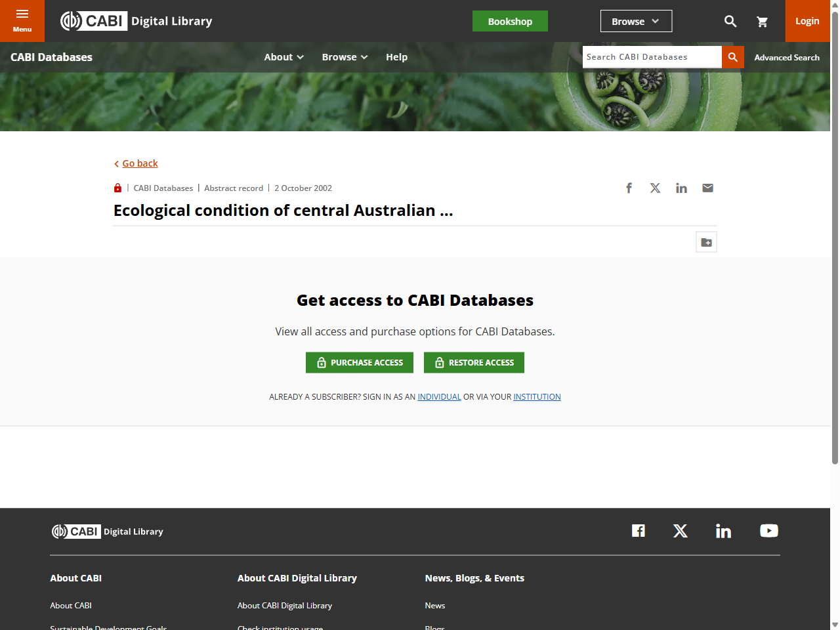Open the Help menu item
This screenshot has width=840, height=630.
click(396, 57)
